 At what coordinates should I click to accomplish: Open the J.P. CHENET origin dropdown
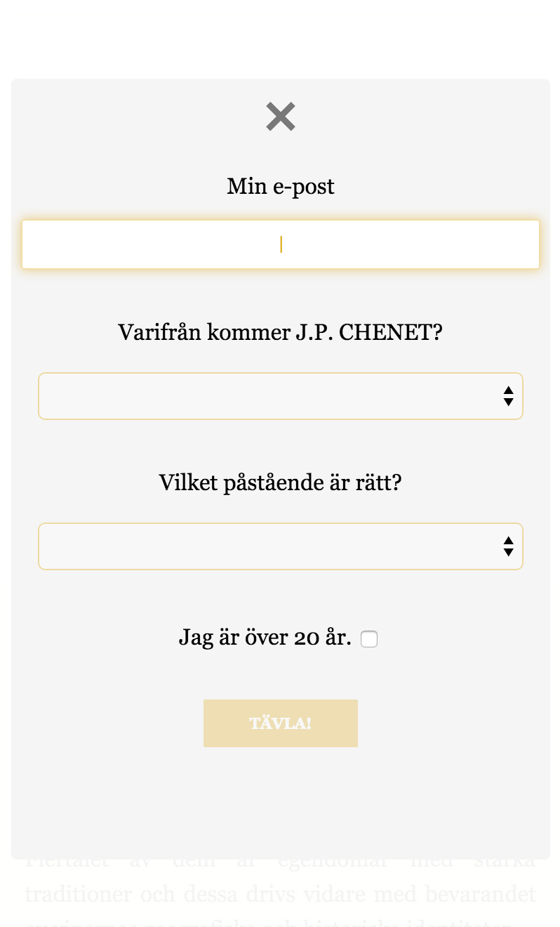(x=267, y=396)
